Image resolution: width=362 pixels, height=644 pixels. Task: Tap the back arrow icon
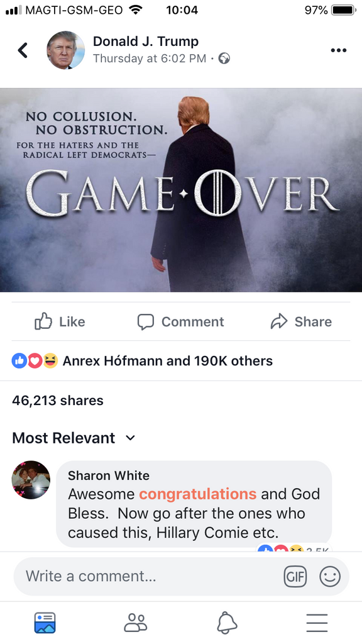(23, 50)
